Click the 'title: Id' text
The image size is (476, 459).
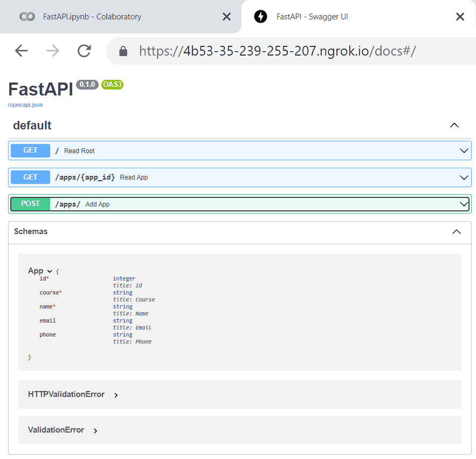(x=128, y=285)
